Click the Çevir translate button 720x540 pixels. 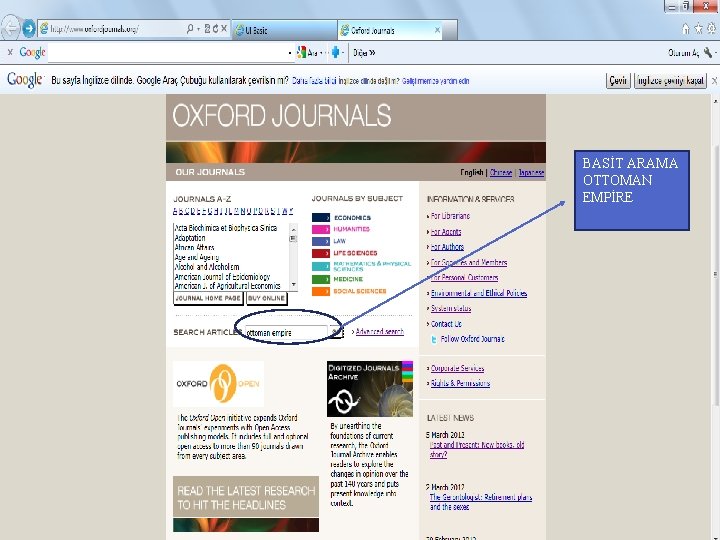click(618, 81)
